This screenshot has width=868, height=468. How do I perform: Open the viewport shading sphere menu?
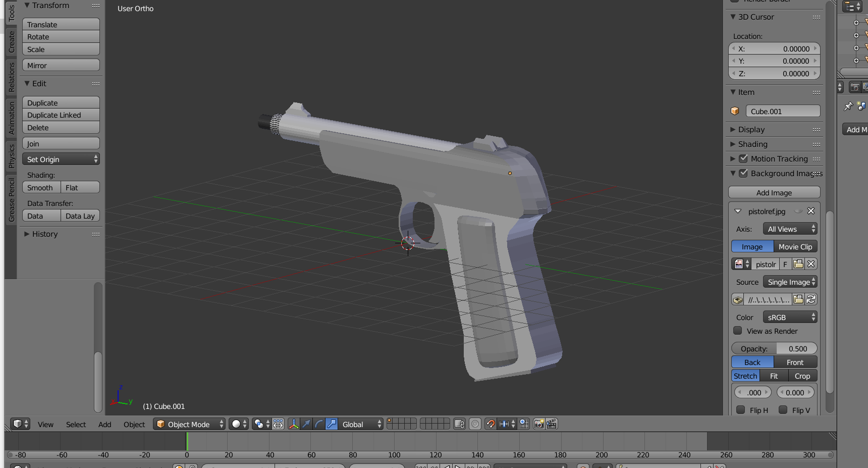click(239, 424)
